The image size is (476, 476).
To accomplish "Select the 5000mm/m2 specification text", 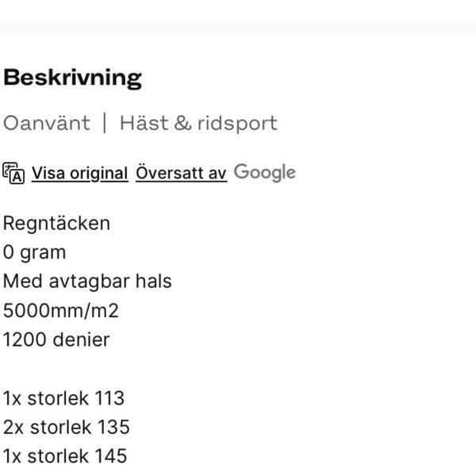I will [x=60, y=310].
